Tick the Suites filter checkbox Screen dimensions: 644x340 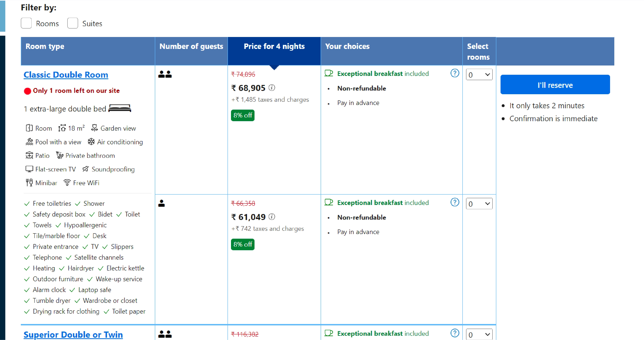(x=73, y=23)
